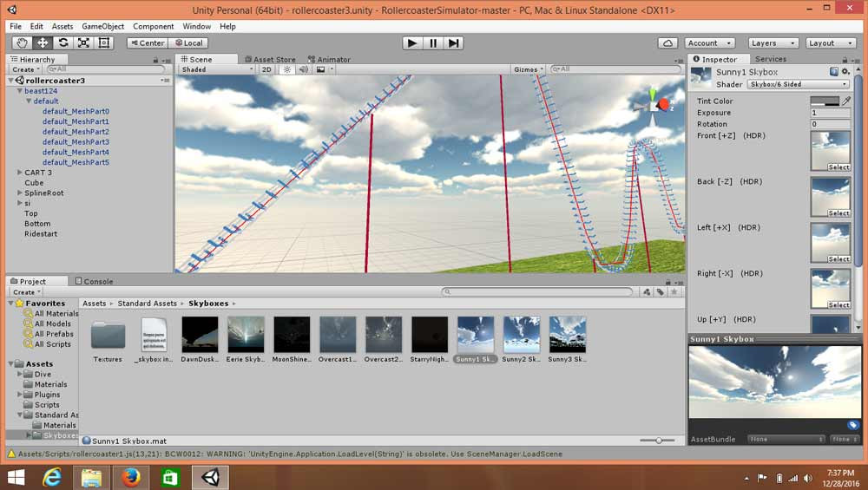Screen dimensions: 868x490
Task: Click Select on the Front [+Z] texture
Action: tap(838, 167)
